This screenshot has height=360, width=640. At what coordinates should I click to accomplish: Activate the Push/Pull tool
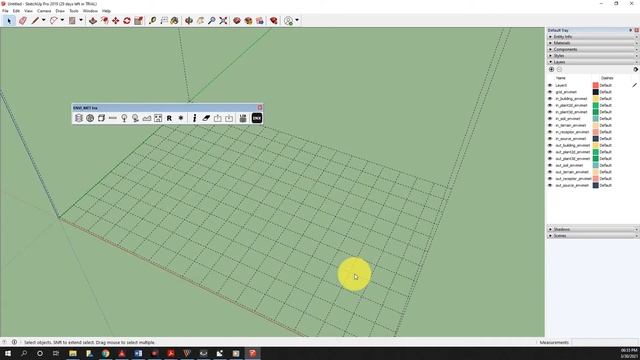tap(93, 20)
